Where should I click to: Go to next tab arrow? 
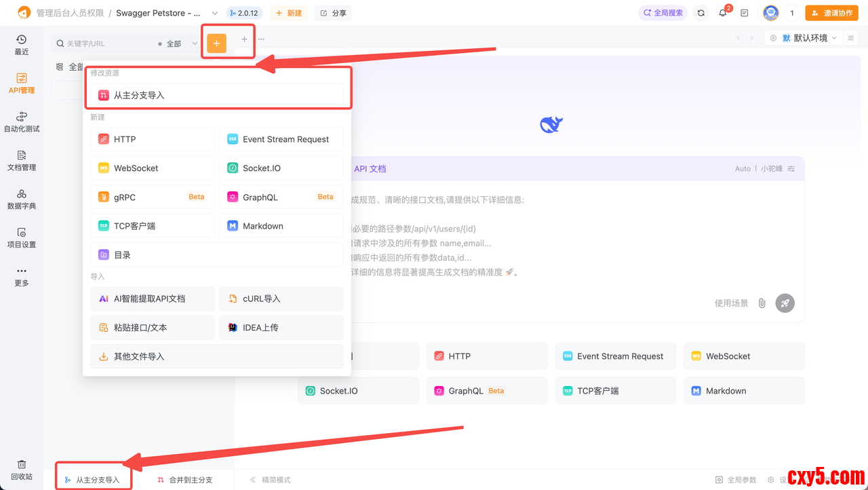point(752,38)
